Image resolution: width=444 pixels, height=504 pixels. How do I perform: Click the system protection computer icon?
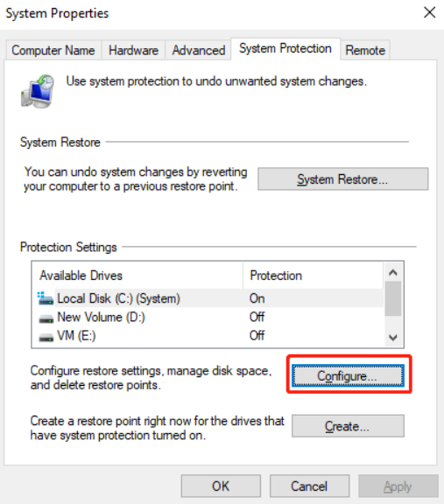point(38,91)
